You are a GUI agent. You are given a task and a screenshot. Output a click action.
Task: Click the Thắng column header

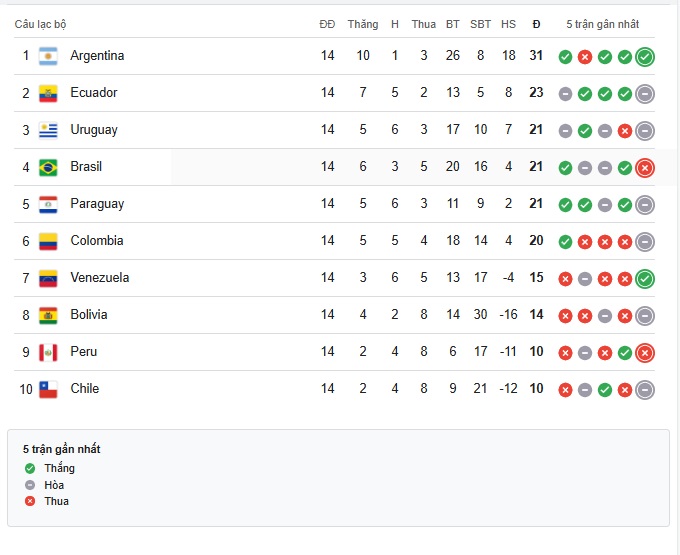pyautogui.click(x=363, y=24)
